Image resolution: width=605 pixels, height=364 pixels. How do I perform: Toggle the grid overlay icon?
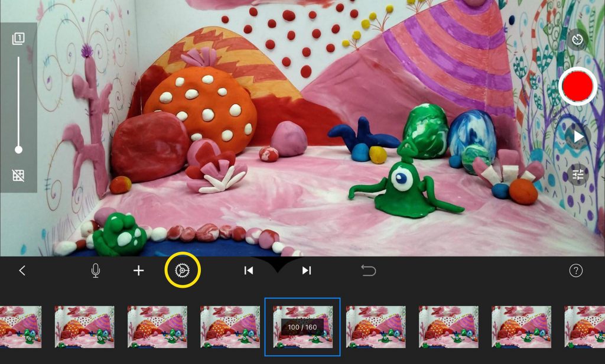(x=18, y=175)
